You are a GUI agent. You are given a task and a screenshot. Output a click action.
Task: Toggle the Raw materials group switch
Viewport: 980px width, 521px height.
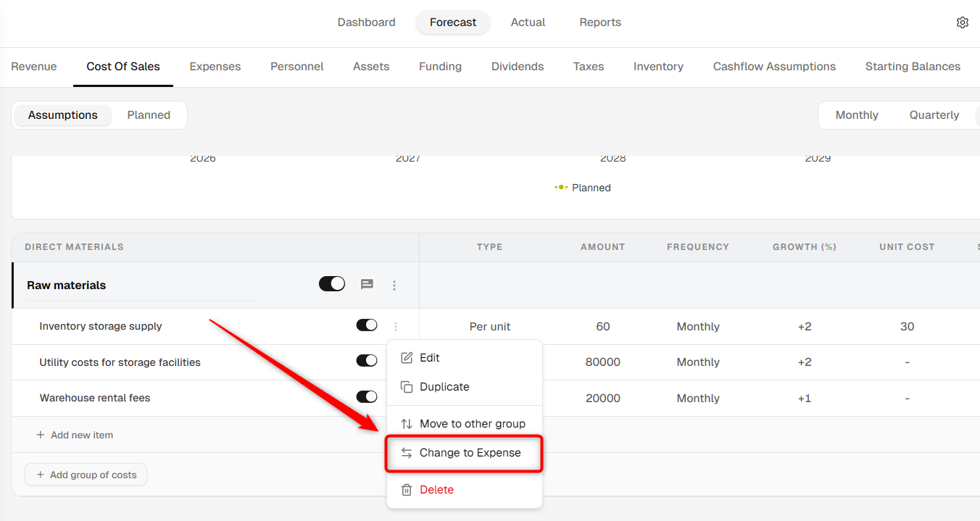(332, 284)
